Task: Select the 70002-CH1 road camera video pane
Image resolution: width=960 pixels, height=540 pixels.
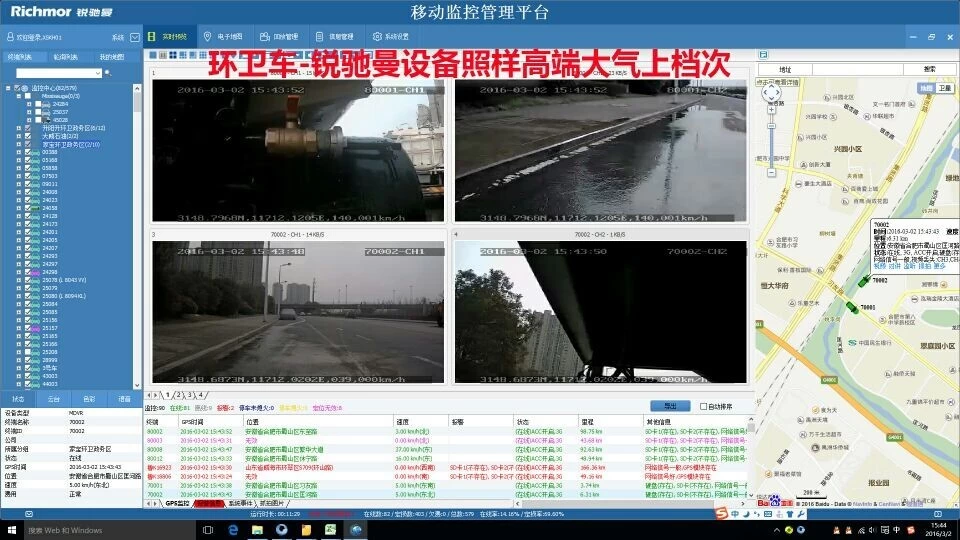Action: [298, 312]
